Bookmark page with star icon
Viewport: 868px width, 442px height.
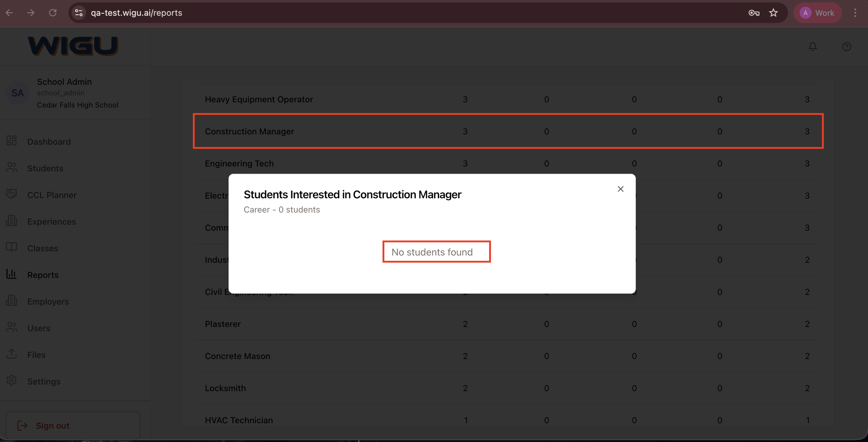[773, 13]
